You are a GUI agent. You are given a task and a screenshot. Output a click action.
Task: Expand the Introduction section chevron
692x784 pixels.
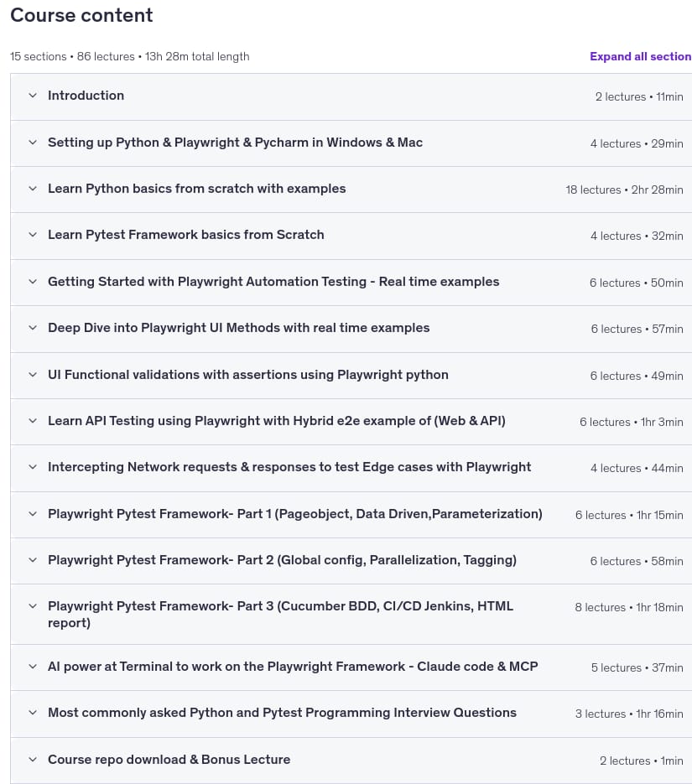tap(33, 96)
